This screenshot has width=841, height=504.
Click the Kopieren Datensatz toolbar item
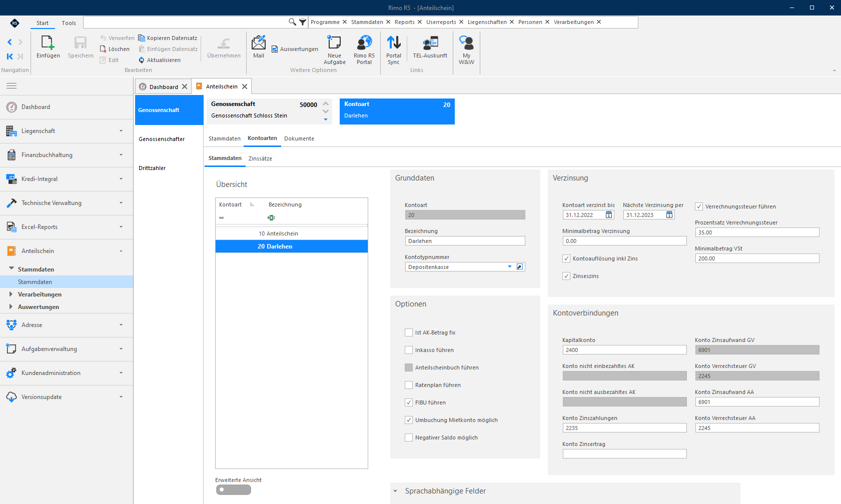168,38
